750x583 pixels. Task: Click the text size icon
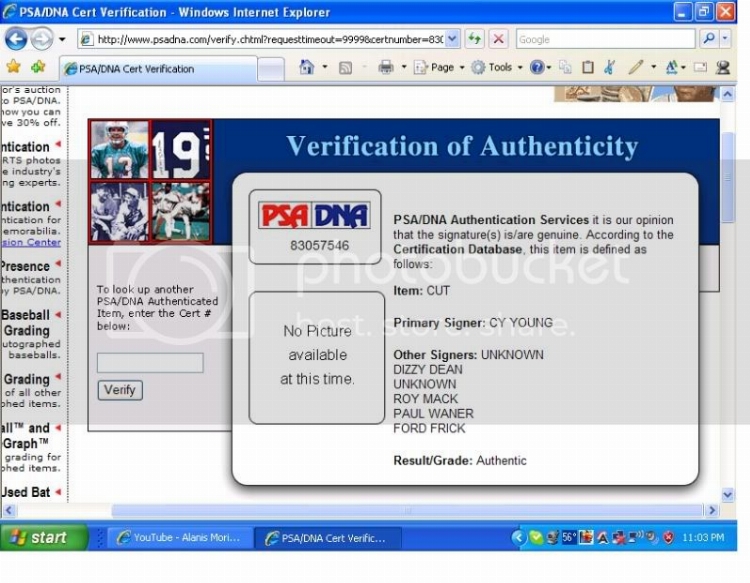click(x=672, y=67)
